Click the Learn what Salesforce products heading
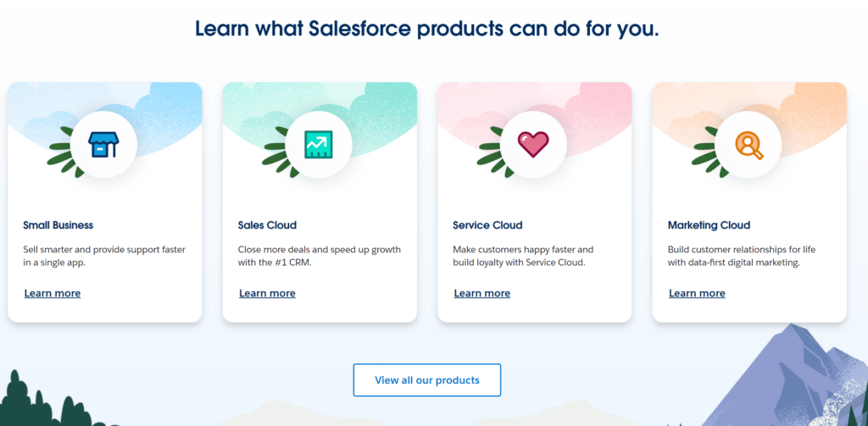Screen dimensions: 868x426 [427, 28]
